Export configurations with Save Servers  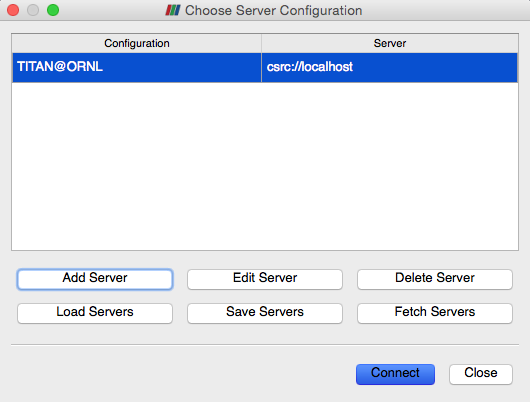click(x=265, y=313)
